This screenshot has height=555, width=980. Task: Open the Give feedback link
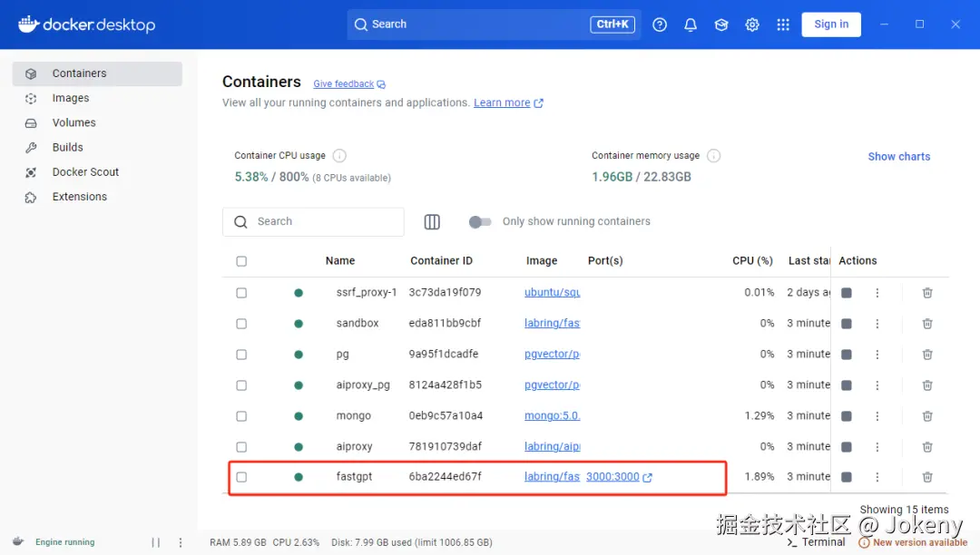coord(349,83)
